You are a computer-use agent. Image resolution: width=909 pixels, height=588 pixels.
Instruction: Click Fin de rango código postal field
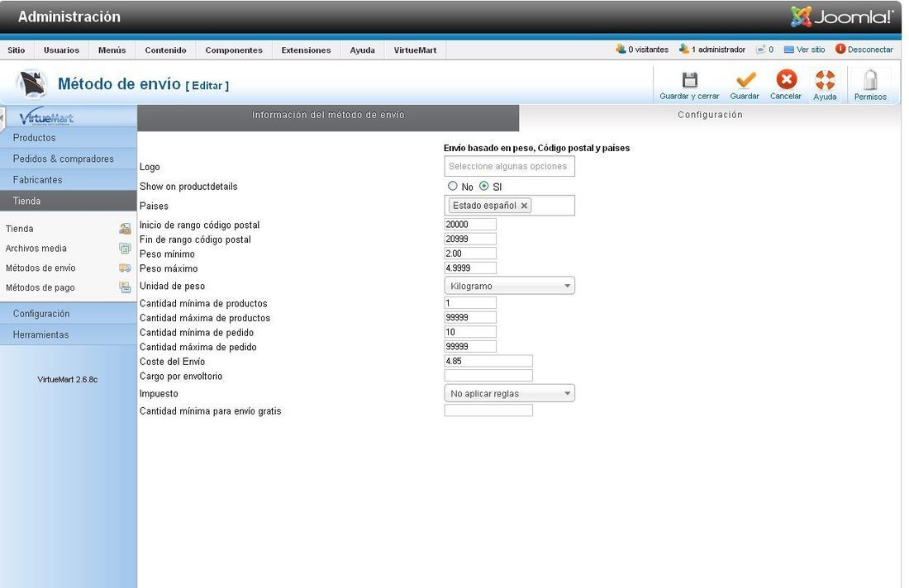click(x=470, y=239)
